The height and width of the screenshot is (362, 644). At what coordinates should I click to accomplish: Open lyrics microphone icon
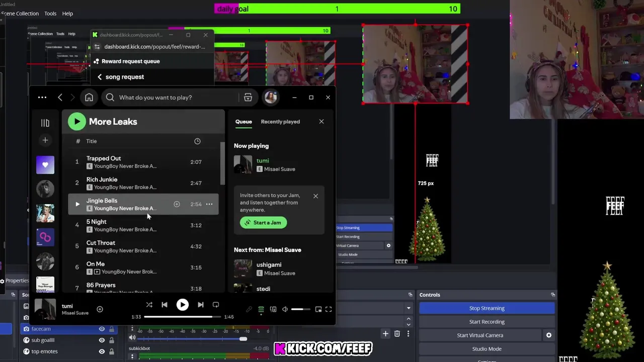coord(249,309)
